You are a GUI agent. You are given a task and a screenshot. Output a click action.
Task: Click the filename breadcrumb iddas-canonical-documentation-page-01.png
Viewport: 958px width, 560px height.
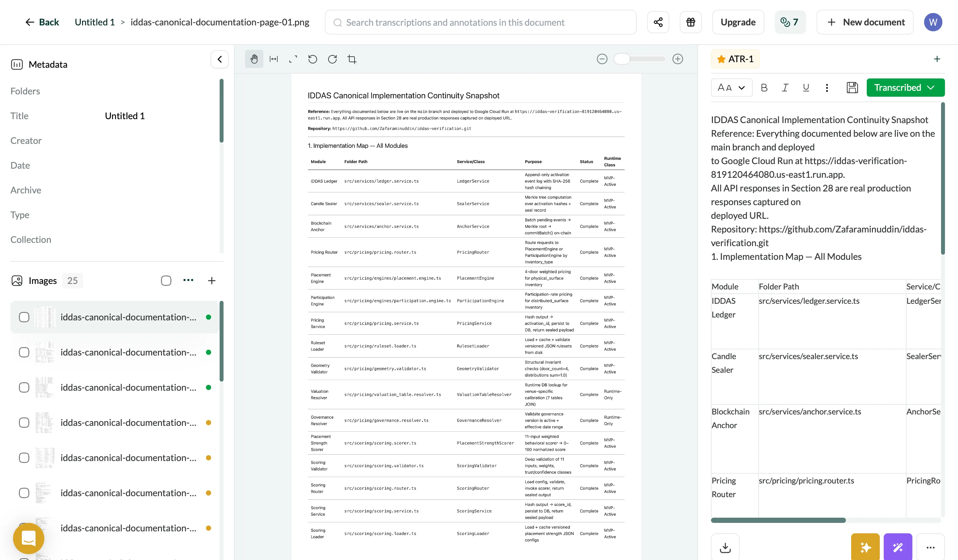tap(220, 22)
